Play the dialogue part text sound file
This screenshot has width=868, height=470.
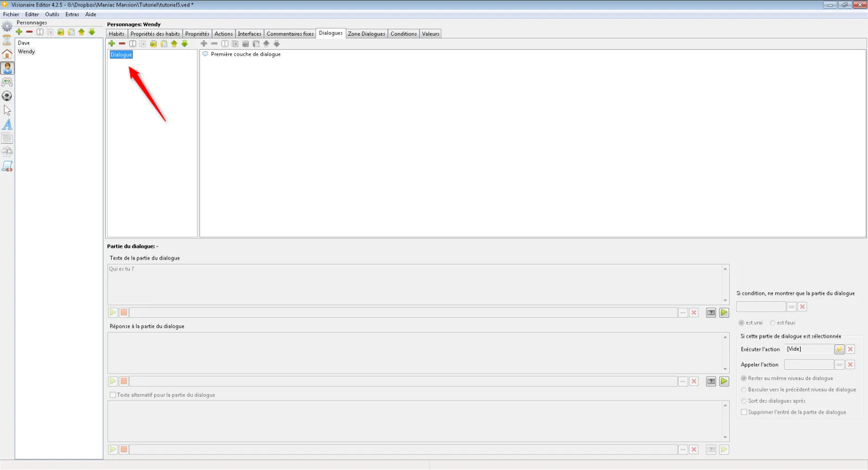[113, 313]
